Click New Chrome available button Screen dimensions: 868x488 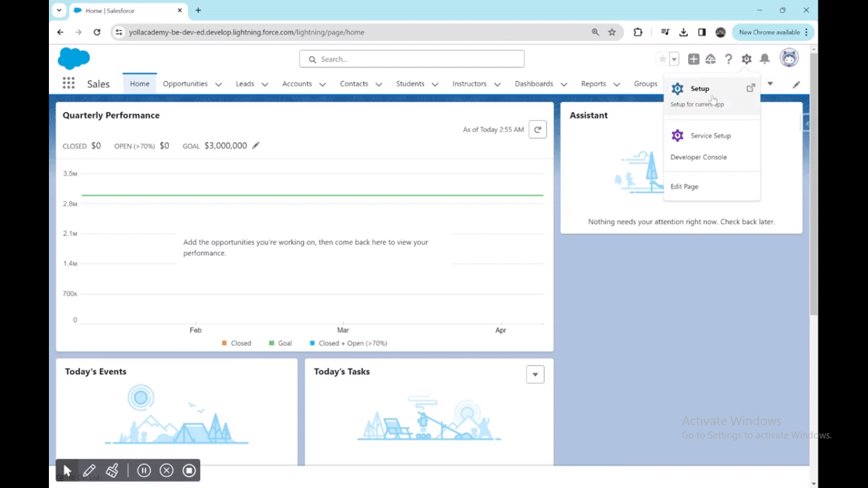pyautogui.click(x=773, y=32)
